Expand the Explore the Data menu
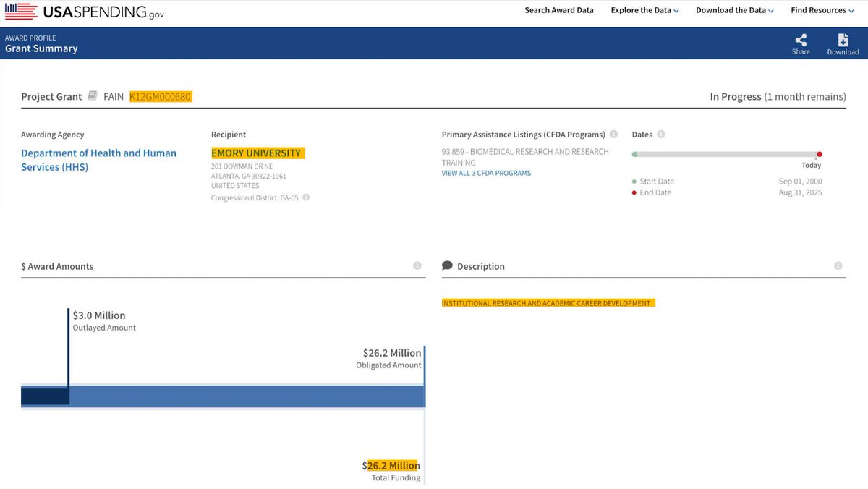The height and width of the screenshot is (489, 868). [x=645, y=10]
